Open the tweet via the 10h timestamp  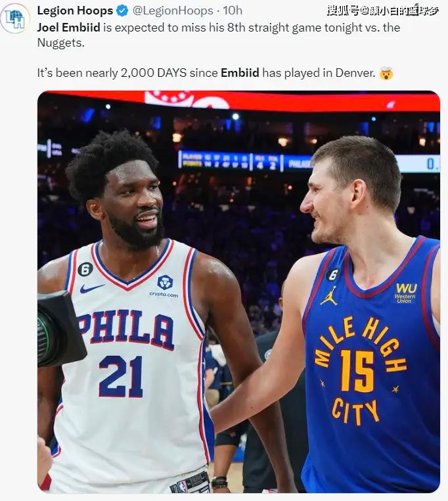[233, 11]
